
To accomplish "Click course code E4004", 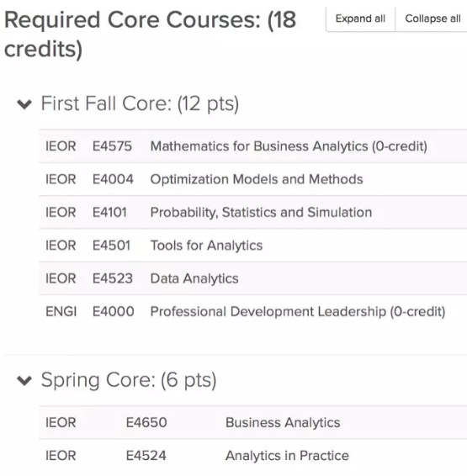I will pyautogui.click(x=113, y=179).
